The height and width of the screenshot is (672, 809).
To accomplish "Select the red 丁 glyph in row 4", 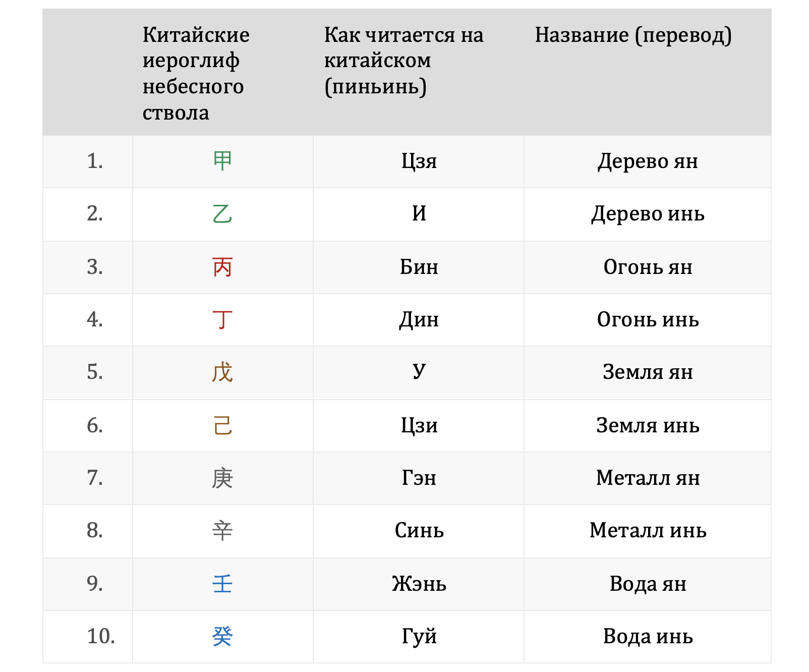I will (x=222, y=319).
